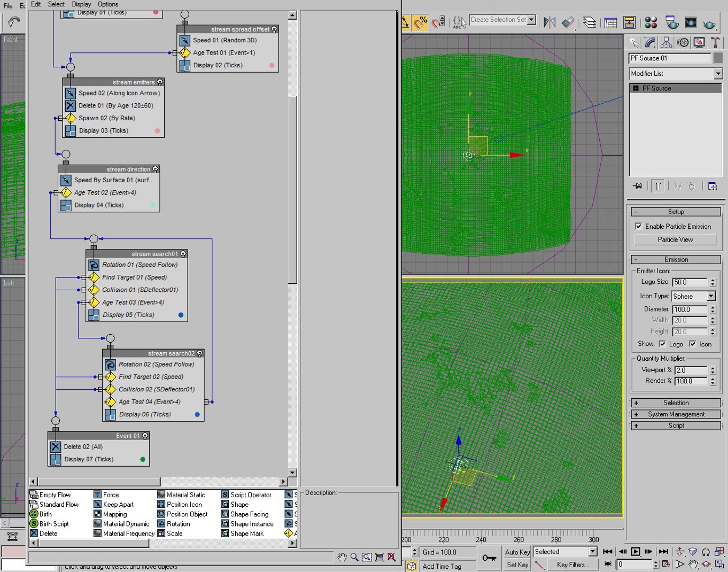
Task: Open the Material Editor spheres icon
Action: click(651, 22)
